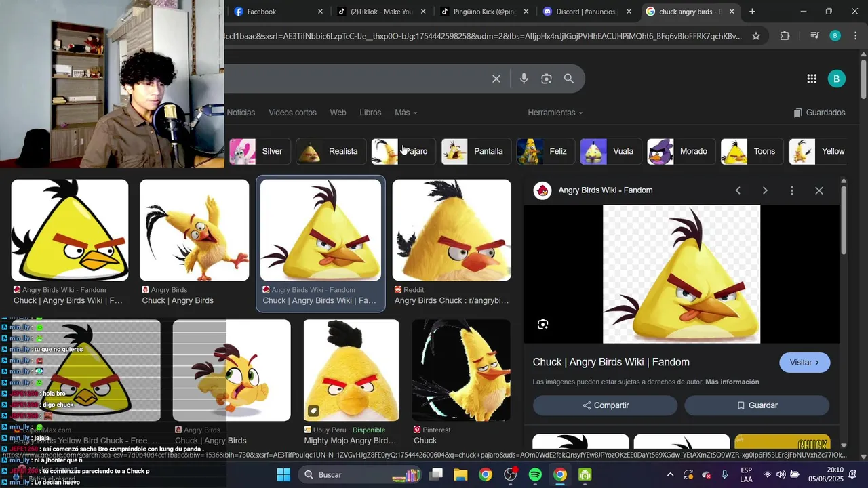The image size is (868, 488).
Task: Open File Explorer from the taskbar
Action: click(460, 474)
